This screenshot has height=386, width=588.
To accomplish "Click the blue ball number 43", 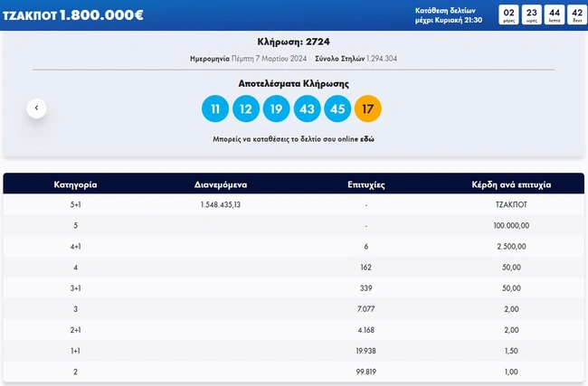I will (308, 108).
